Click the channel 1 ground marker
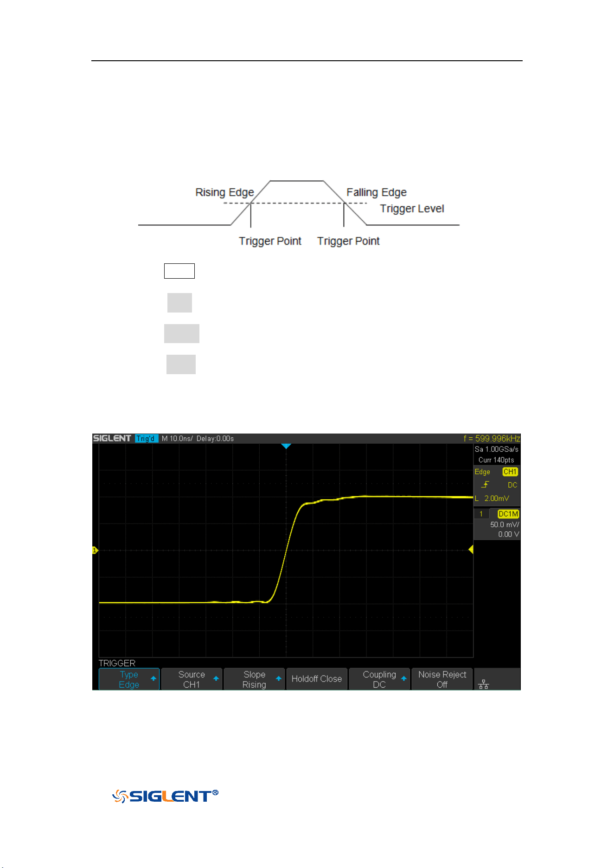The width and height of the screenshot is (614, 868). click(95, 550)
